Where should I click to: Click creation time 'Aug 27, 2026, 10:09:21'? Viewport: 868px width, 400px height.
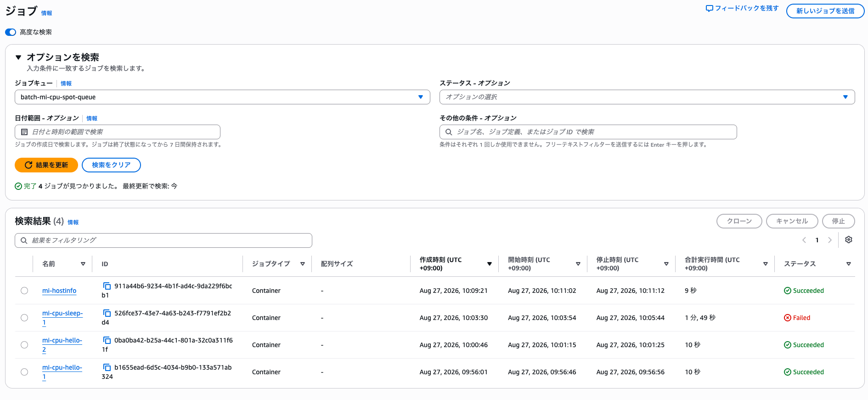click(x=453, y=291)
